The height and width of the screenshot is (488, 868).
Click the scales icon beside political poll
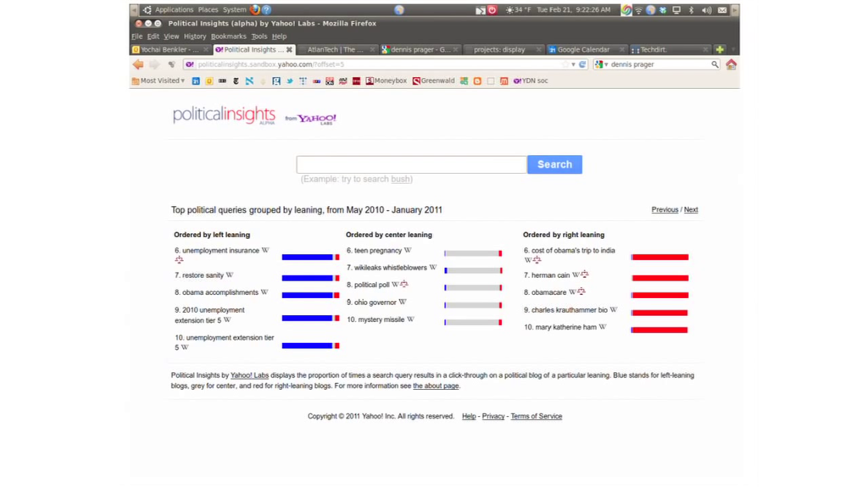tap(404, 284)
